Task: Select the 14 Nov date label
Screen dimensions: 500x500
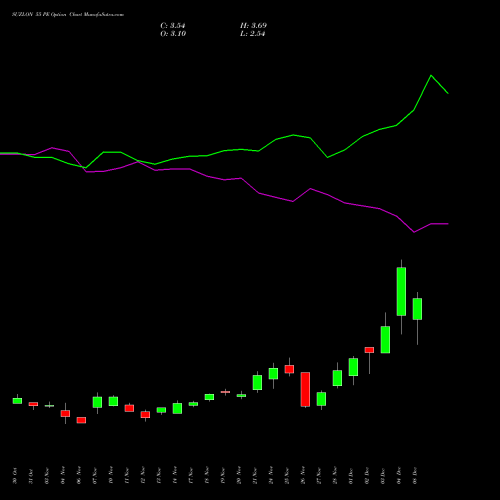Action: pyautogui.click(x=175, y=476)
